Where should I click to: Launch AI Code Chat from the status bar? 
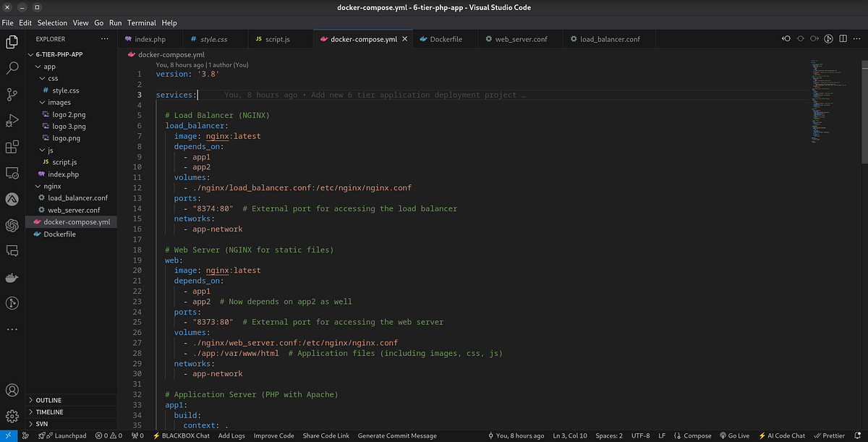782,435
